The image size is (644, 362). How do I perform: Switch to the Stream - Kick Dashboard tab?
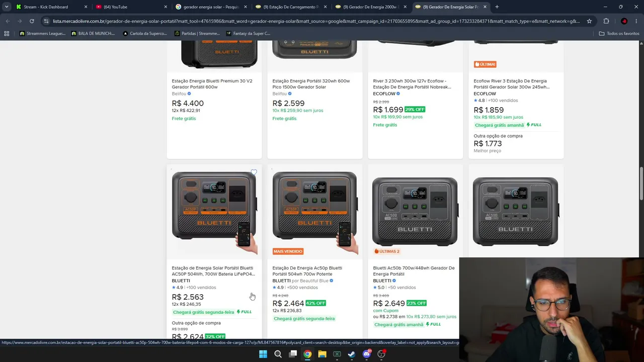pos(52,7)
